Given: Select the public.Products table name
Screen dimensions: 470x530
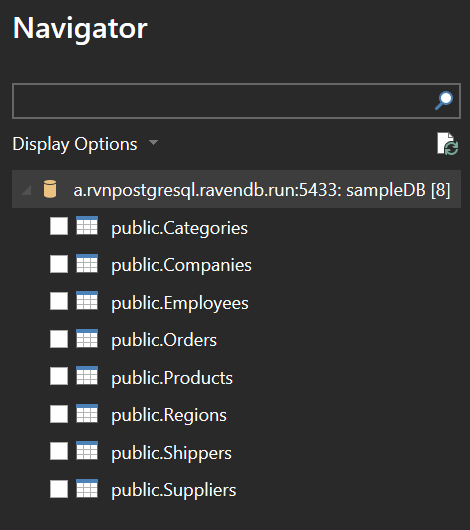Looking at the screenshot, I should click(172, 378).
